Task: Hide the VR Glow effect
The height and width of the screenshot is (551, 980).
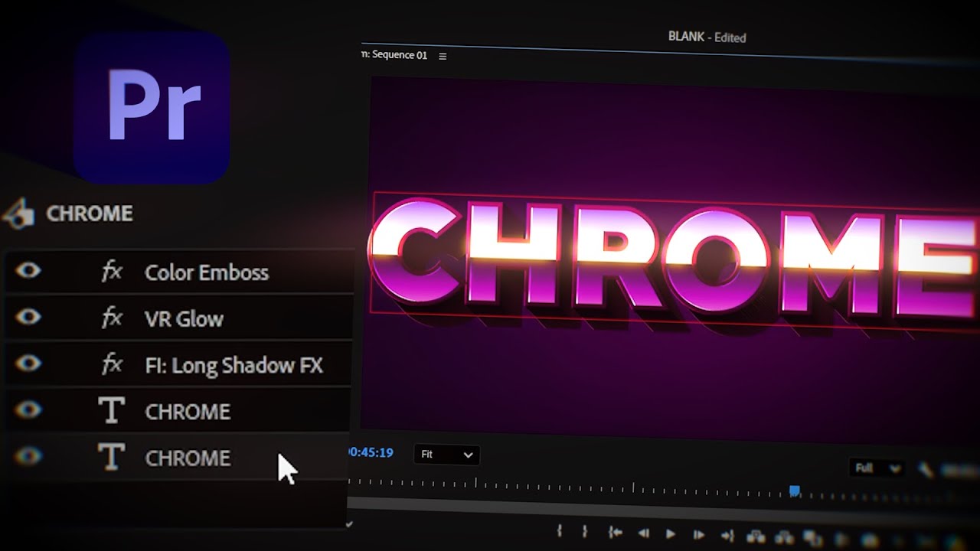Action: tap(28, 318)
